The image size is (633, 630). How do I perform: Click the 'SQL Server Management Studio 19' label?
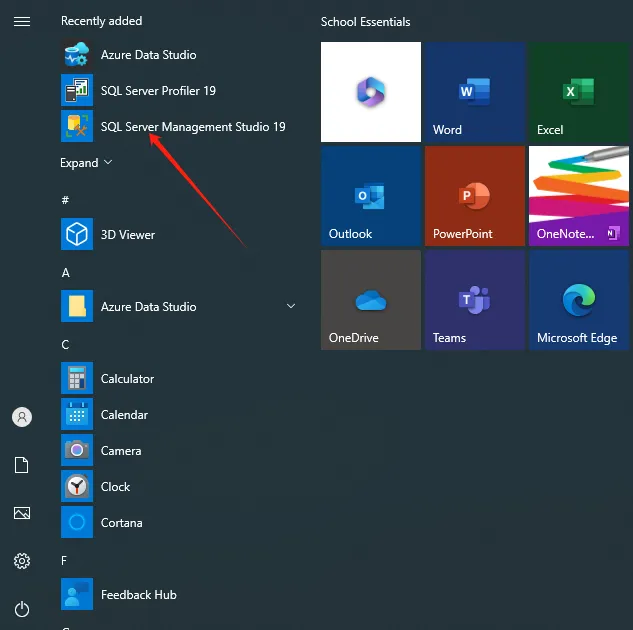pos(193,127)
